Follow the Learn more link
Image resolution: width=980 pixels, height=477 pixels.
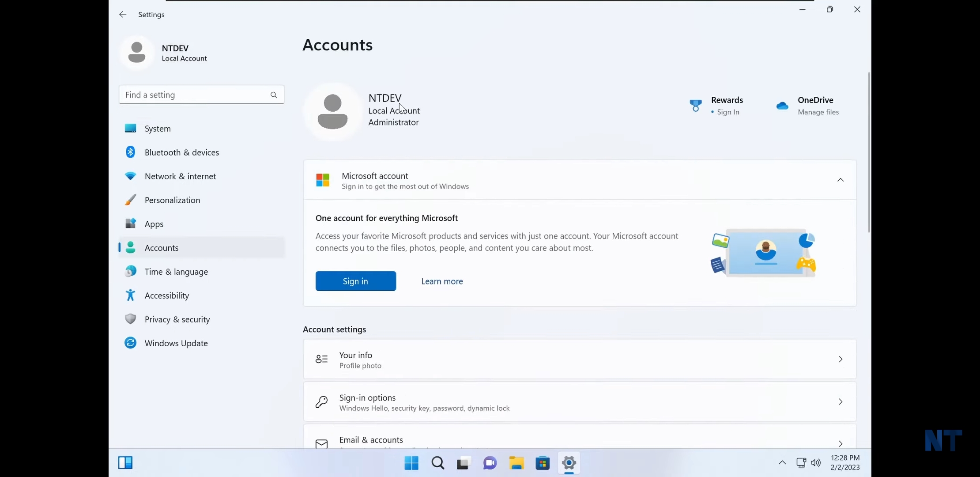[x=442, y=281]
